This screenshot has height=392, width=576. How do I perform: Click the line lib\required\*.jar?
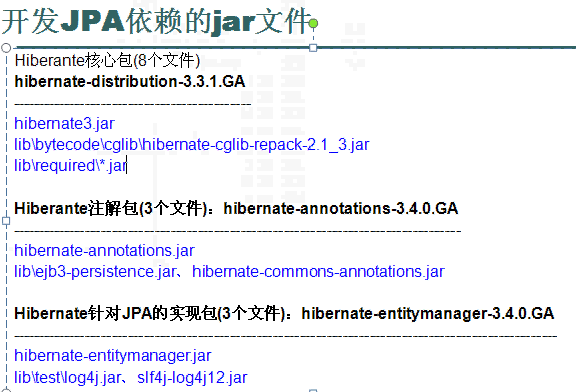[70, 166]
